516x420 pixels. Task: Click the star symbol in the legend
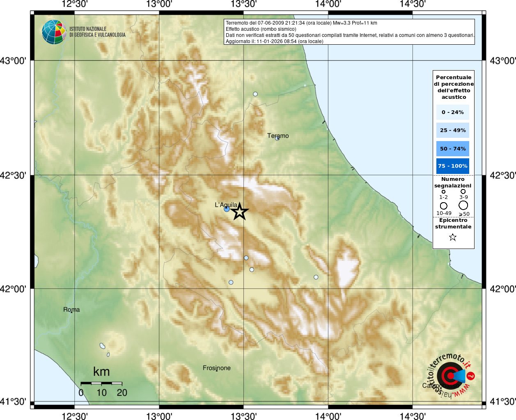(x=453, y=237)
